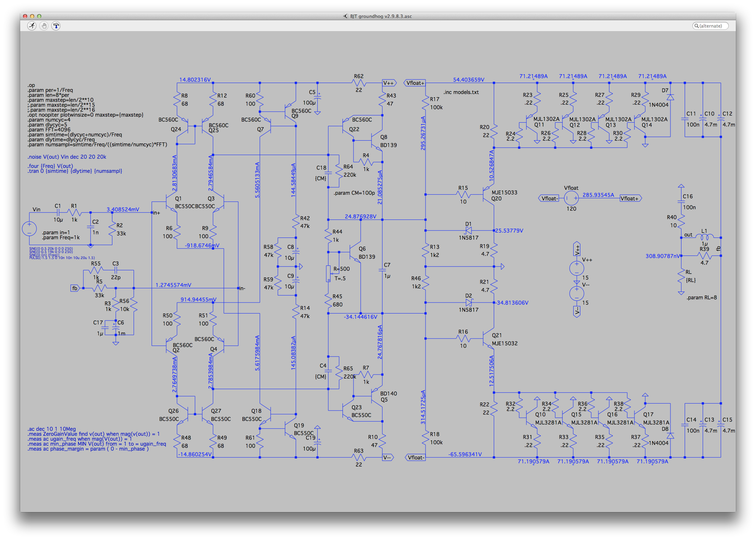Click the '.param CM=100p' text
Image resolution: width=756 pixels, height=540 pixels.
(354, 193)
